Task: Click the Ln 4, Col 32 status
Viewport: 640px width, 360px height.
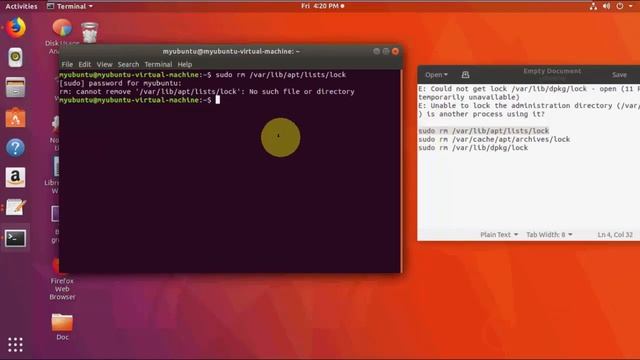Action: 615,235
